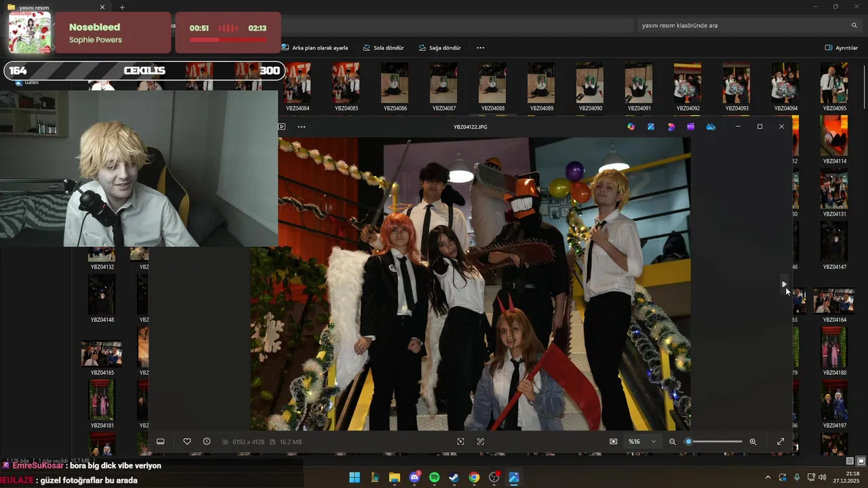
Task: View photo at actual size
Action: (x=481, y=441)
